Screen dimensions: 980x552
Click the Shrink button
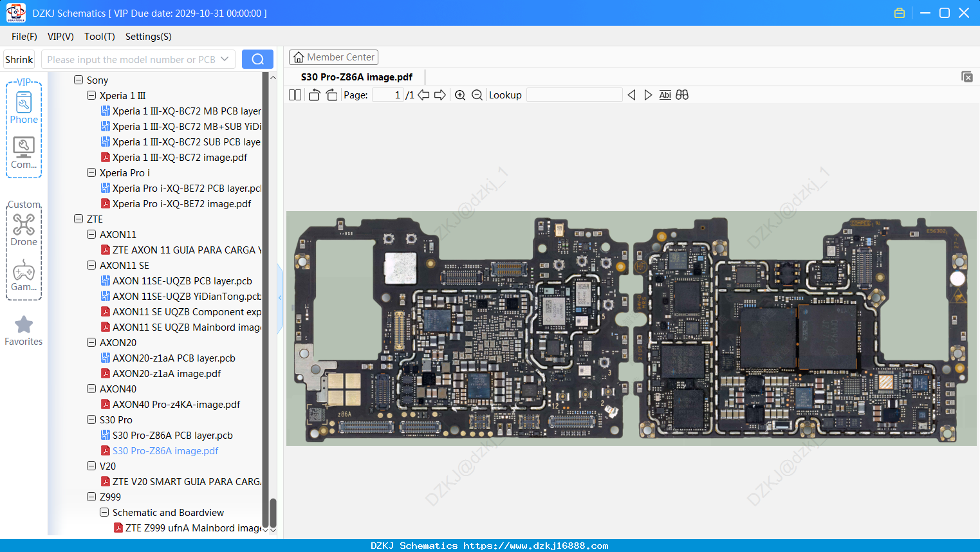point(19,59)
